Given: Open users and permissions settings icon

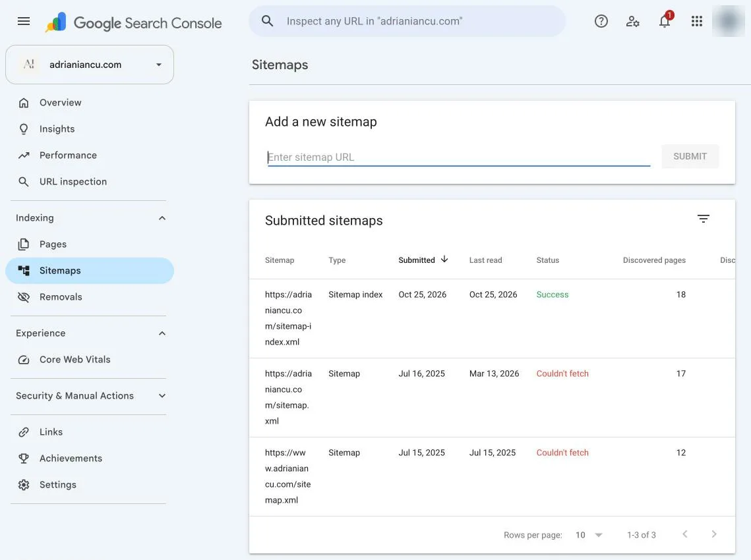Looking at the screenshot, I should click(633, 21).
